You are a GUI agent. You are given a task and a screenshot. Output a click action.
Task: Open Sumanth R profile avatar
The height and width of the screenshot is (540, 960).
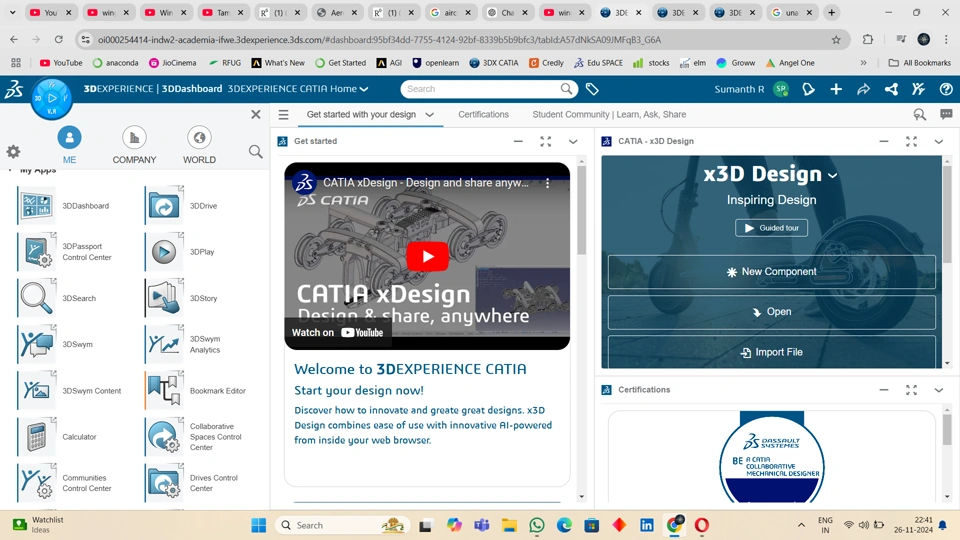coord(781,89)
